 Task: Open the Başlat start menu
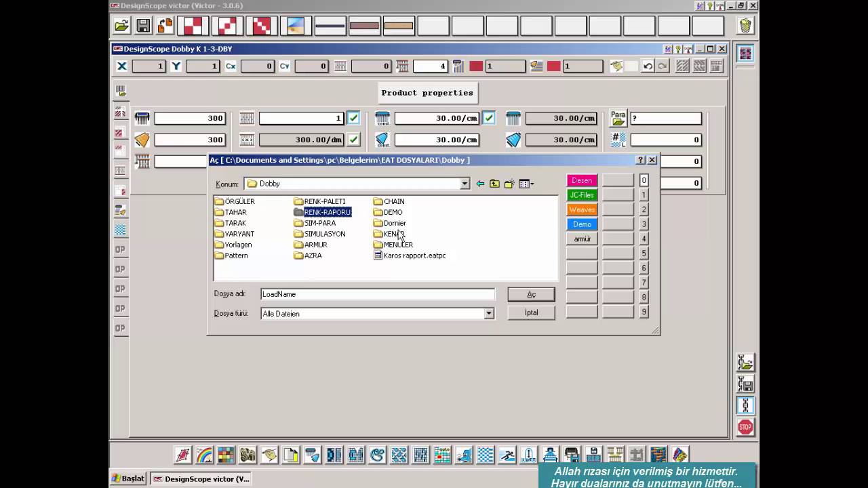pos(128,479)
